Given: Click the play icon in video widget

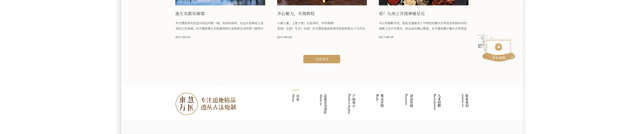Looking at the screenshot, I should (x=498, y=47).
